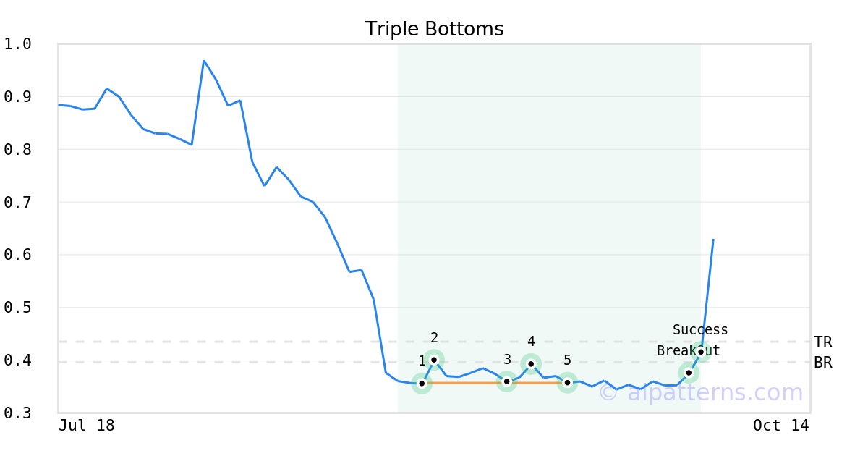
Task: Select pattern point 4 marker
Action: (x=531, y=364)
